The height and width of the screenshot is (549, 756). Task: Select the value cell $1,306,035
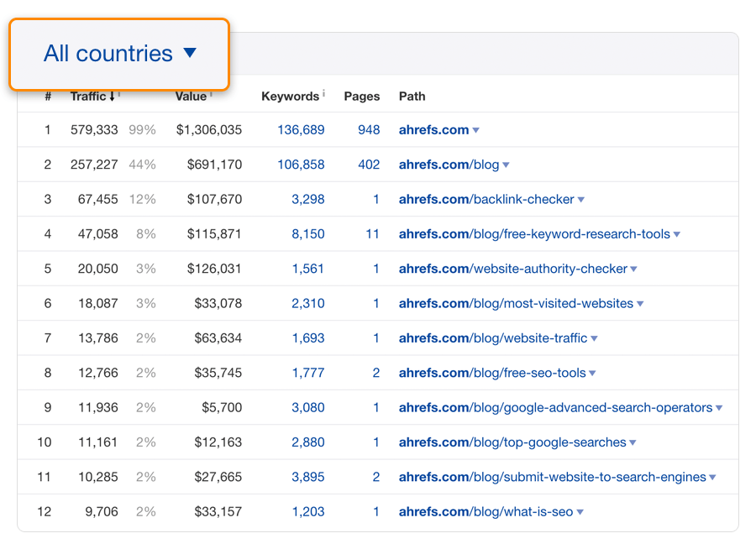[209, 129]
